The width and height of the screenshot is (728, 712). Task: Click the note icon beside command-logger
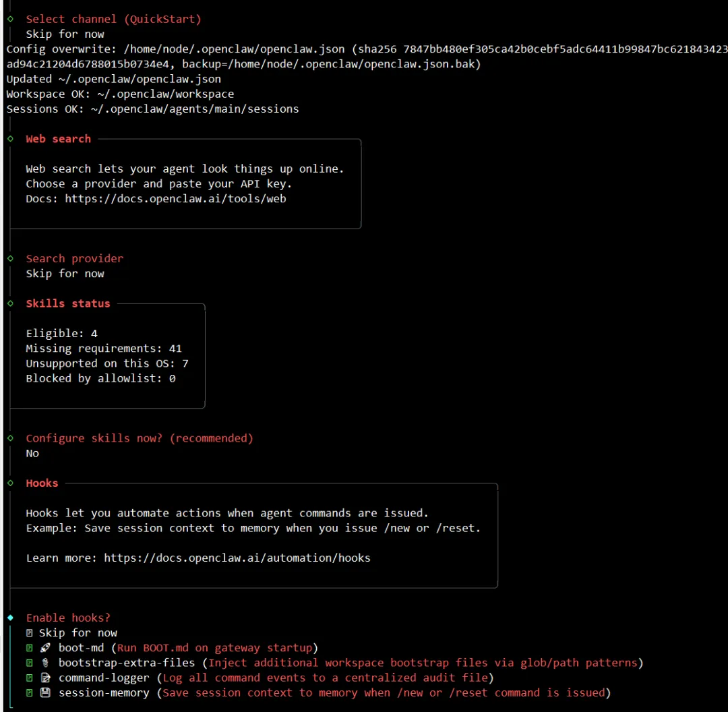46,678
